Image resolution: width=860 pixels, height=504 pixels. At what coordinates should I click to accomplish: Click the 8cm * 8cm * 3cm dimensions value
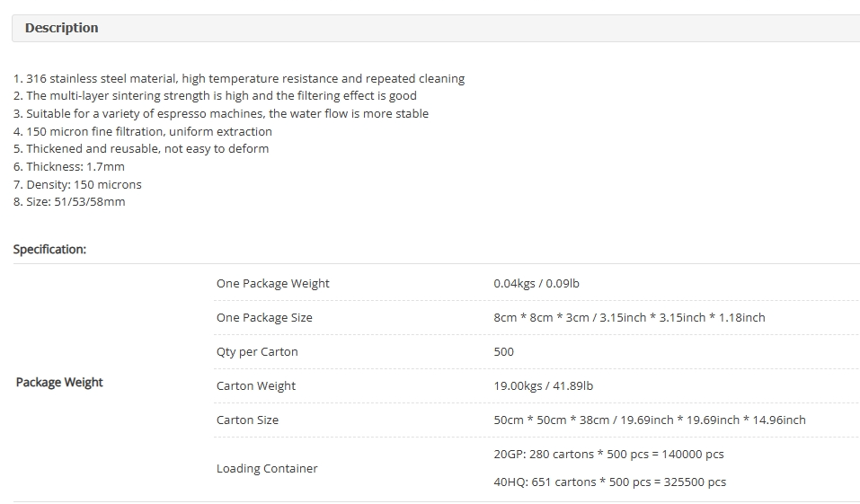coord(629,317)
